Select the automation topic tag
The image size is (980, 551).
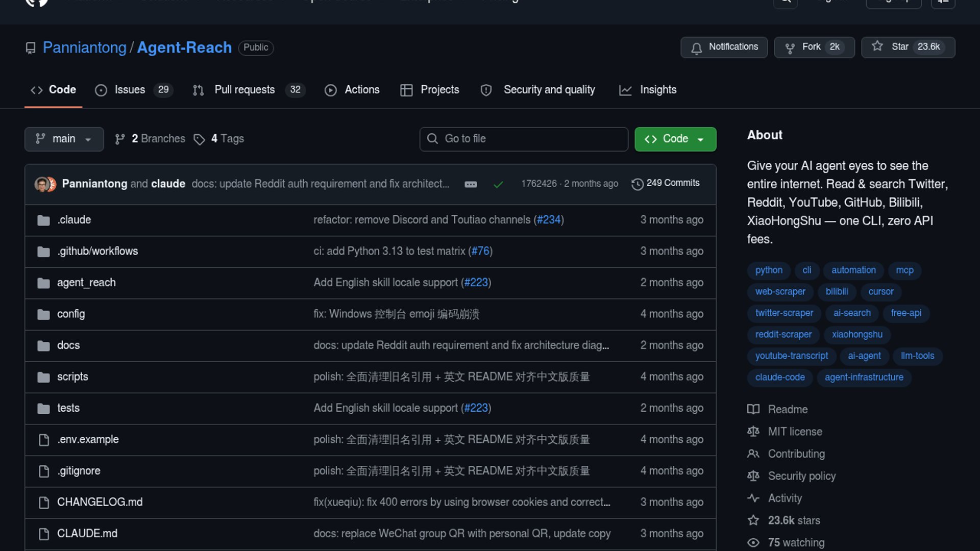coord(853,270)
